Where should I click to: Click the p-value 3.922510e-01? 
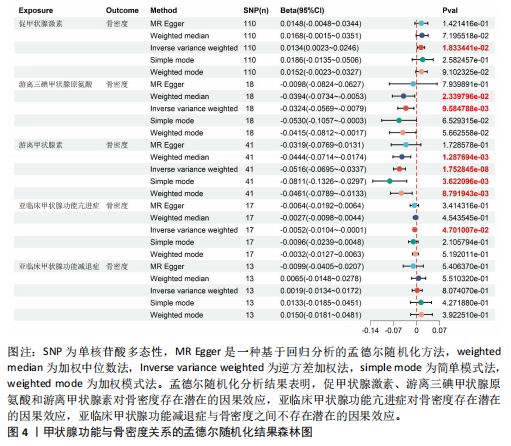click(x=465, y=315)
